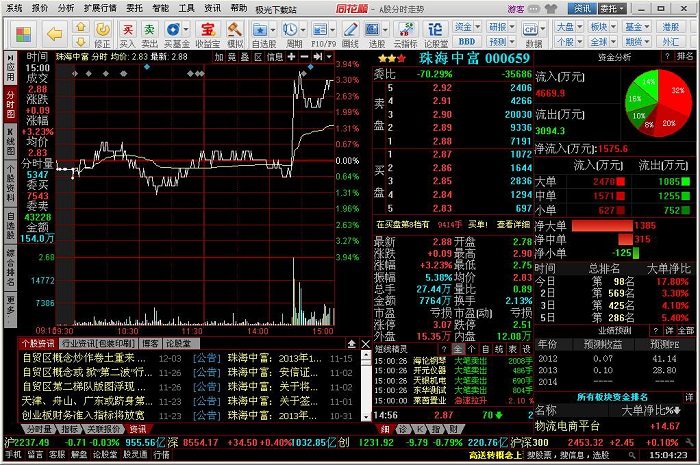
Task: Open the 卖出 sell icon
Action: 149,30
